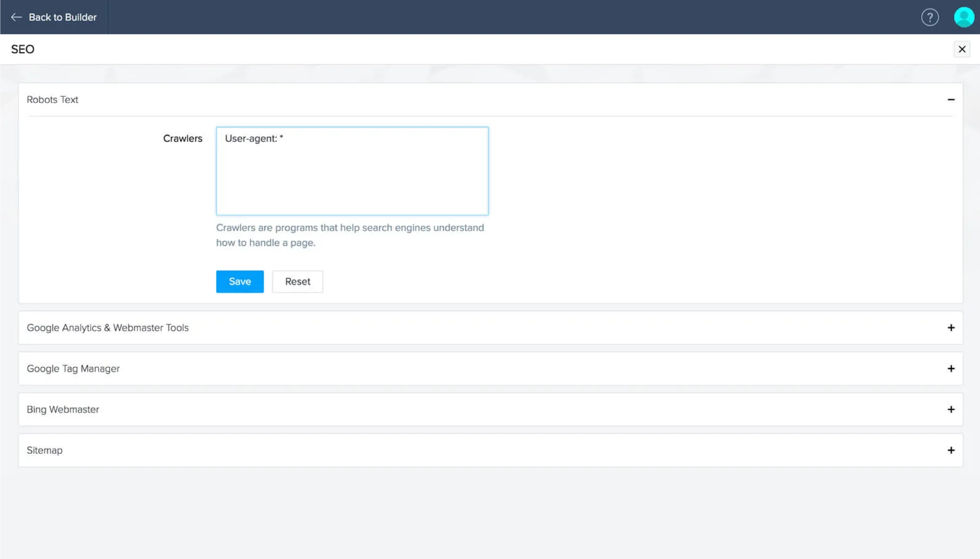Click the close X icon on SEO panel
Viewport: 980px width, 559px height.
pos(962,49)
